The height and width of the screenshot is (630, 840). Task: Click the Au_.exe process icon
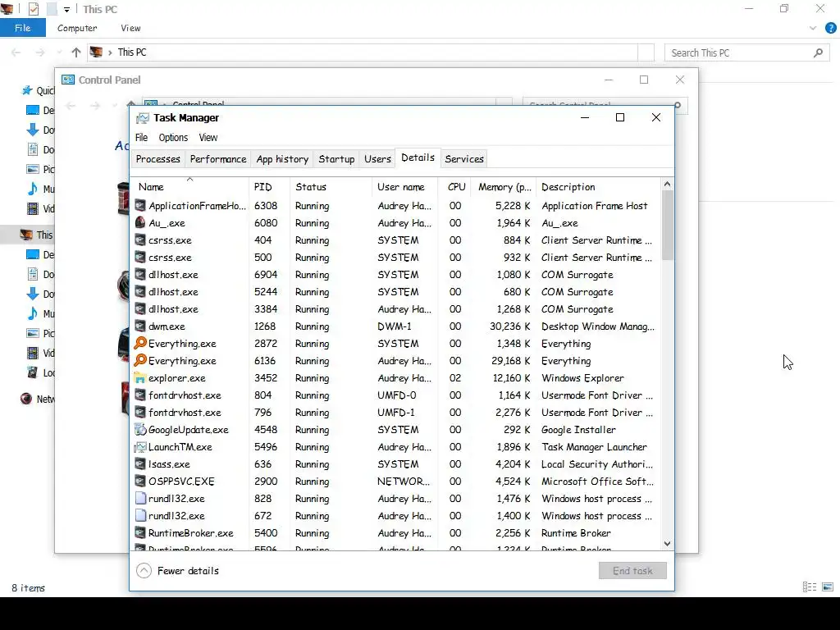tap(139, 223)
